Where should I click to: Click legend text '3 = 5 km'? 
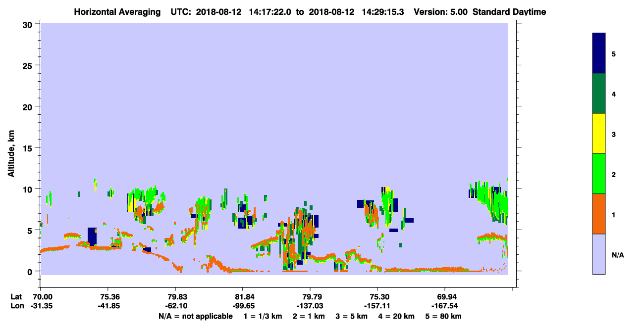(352, 316)
